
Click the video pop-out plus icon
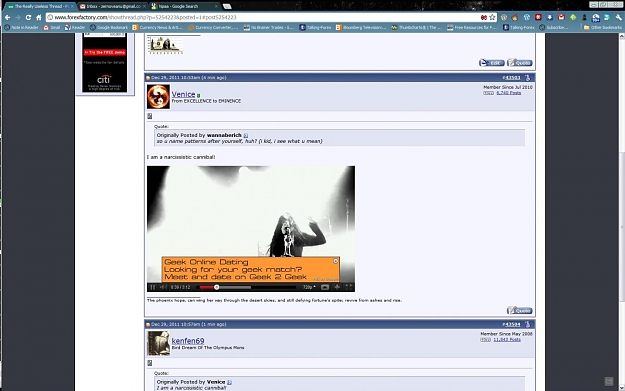337,287
